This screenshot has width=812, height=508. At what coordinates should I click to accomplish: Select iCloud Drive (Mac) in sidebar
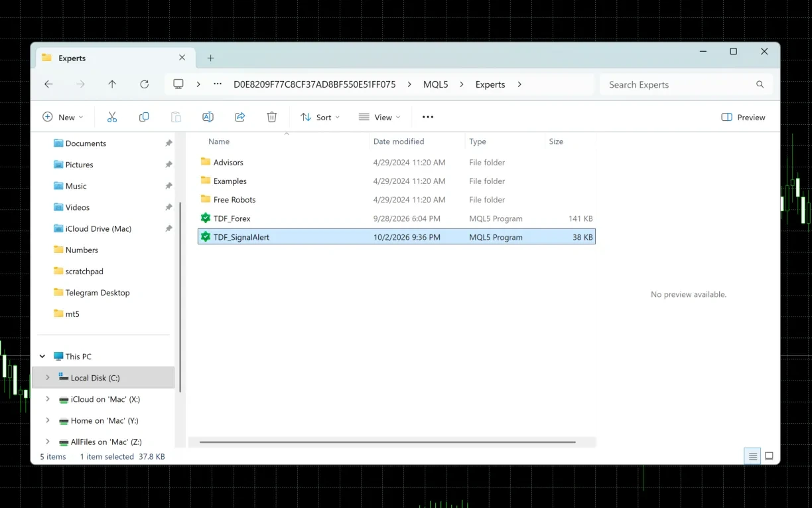(x=98, y=228)
